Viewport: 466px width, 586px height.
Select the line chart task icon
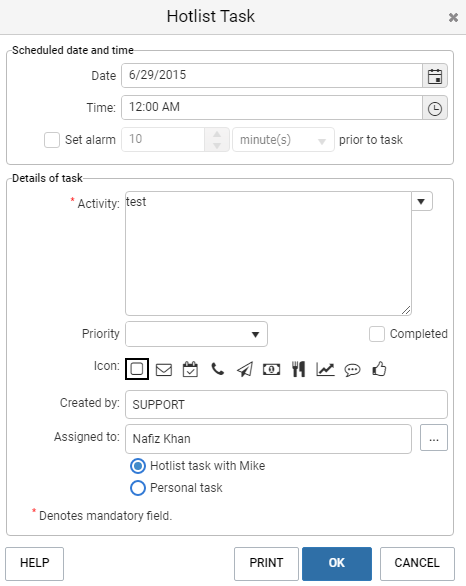[x=325, y=369]
